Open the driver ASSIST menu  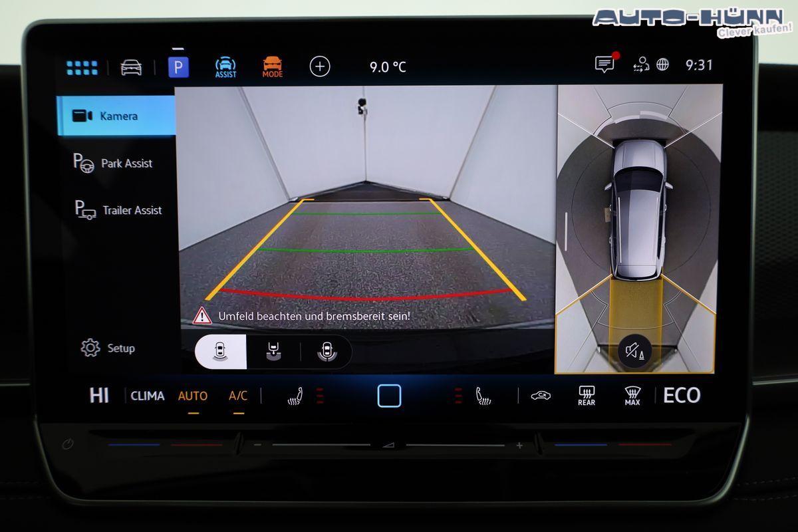[225, 67]
